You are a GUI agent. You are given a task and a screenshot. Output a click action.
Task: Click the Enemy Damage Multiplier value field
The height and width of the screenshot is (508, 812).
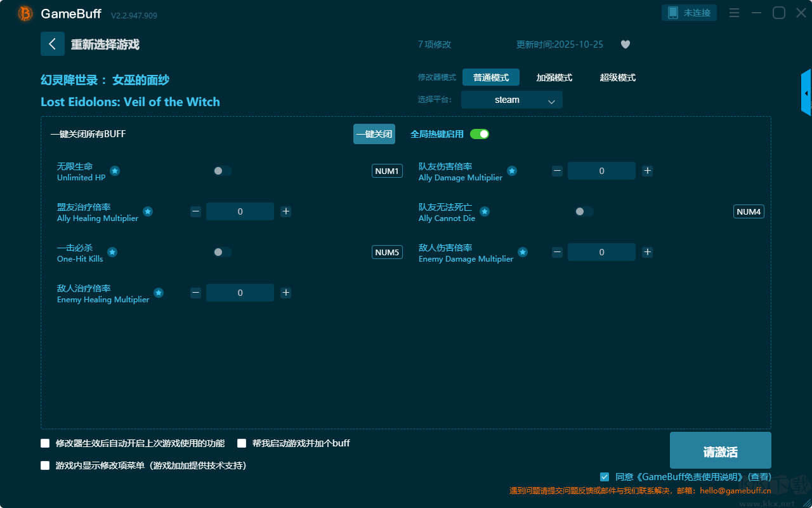click(x=601, y=252)
